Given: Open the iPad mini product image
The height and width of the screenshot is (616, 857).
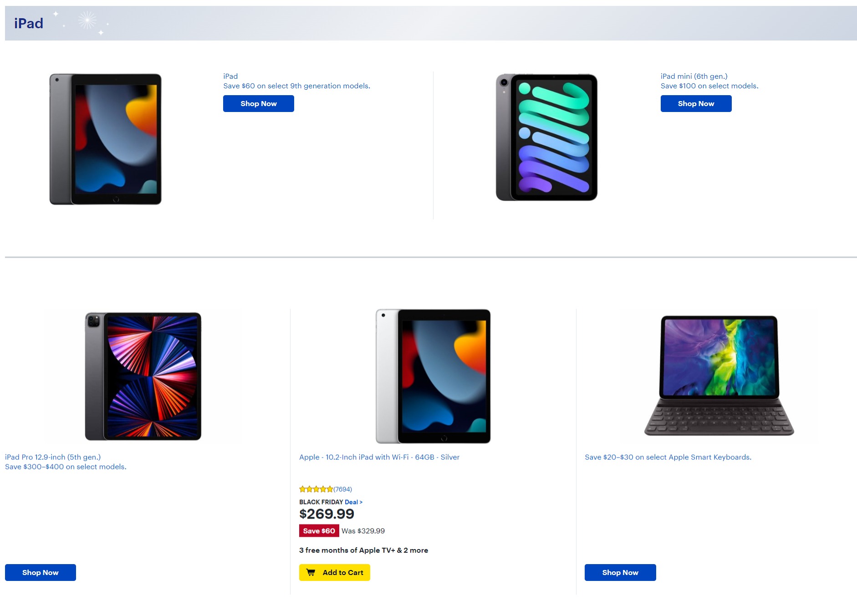Looking at the screenshot, I should click(x=546, y=137).
